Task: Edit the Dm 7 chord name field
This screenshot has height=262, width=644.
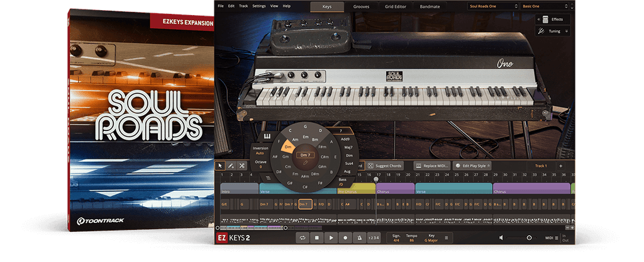Action: pyautogui.click(x=305, y=155)
